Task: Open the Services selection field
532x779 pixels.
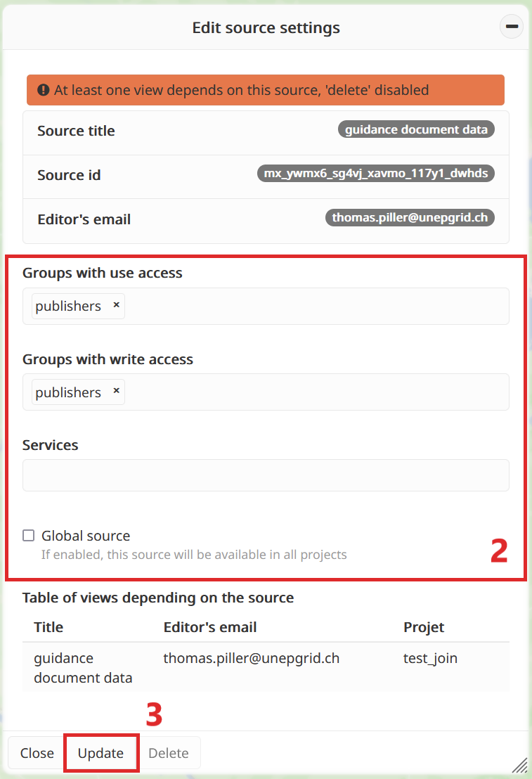Action: (266, 475)
